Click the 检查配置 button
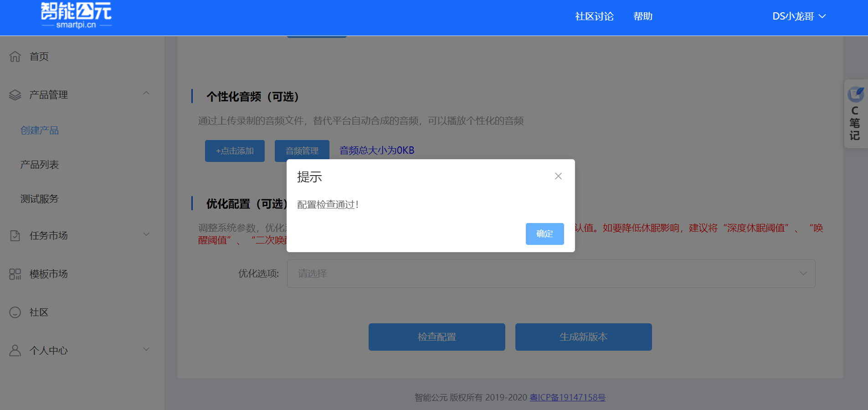Screen dimensions: 868x410 437,337
